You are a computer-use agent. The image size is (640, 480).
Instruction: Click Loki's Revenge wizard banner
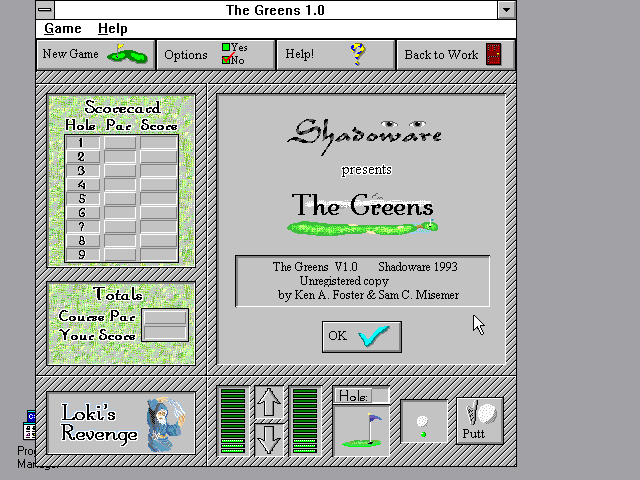(121, 422)
